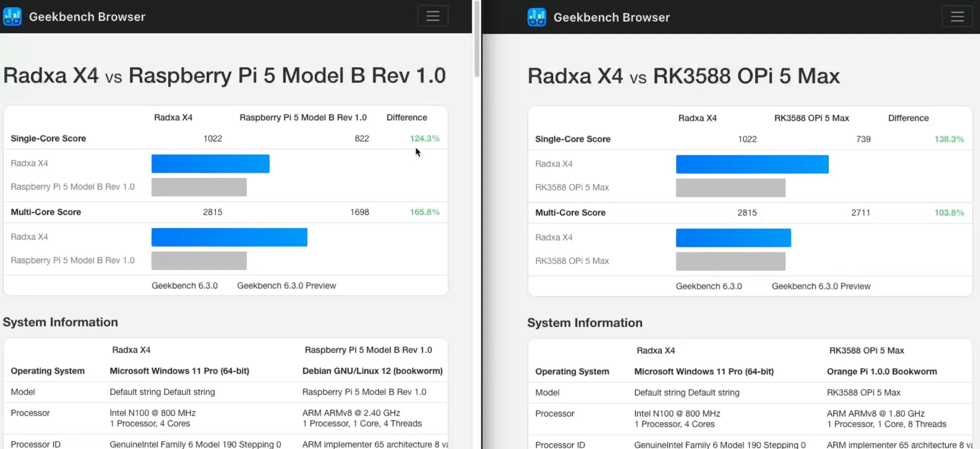980x449 pixels.
Task: Click the 2711 OPi multi-core score
Action: (x=861, y=213)
